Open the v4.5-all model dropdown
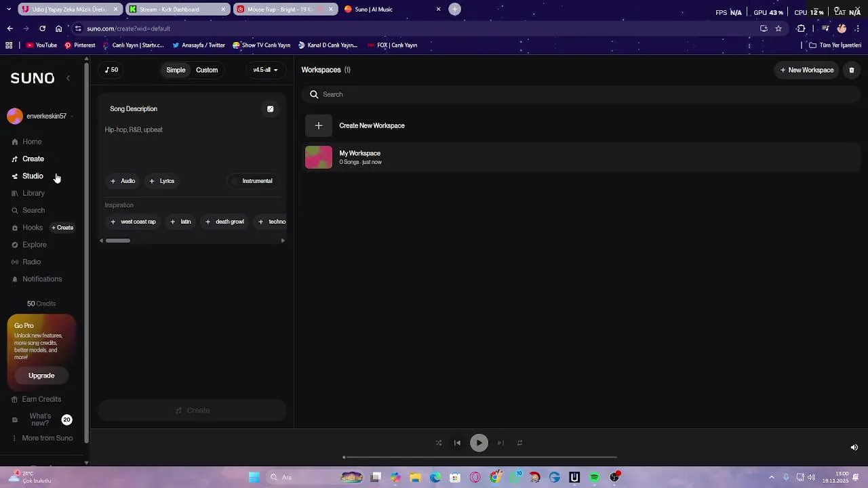Image resolution: width=868 pixels, height=488 pixels. [265, 70]
